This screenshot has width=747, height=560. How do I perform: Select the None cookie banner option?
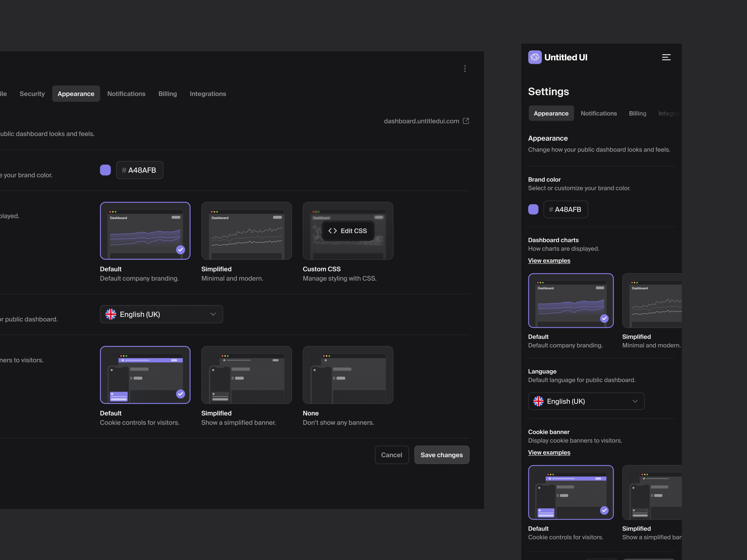(x=348, y=375)
